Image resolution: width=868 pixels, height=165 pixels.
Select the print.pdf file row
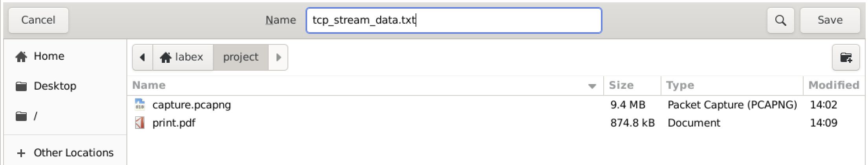[x=353, y=123]
